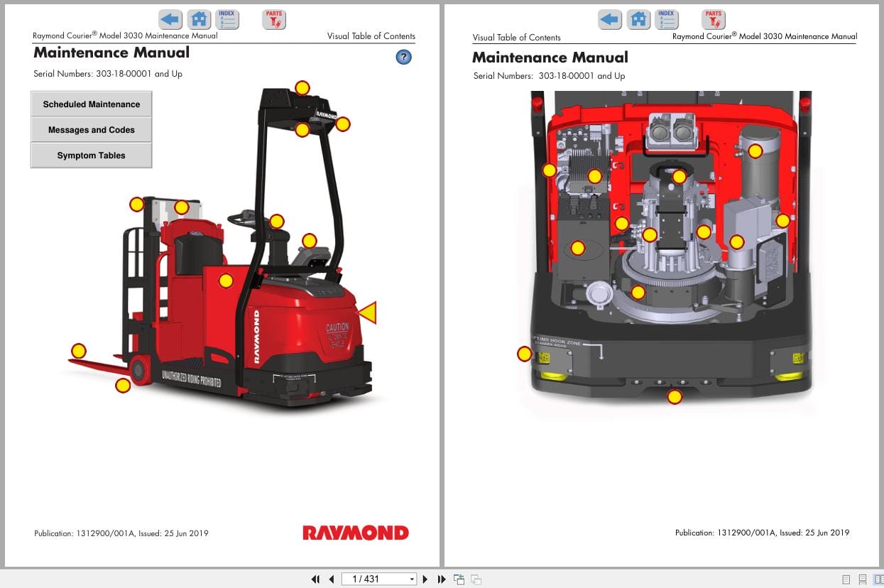Click the previous view icon beside the last-page arrow
The image size is (884, 588).
click(459, 579)
